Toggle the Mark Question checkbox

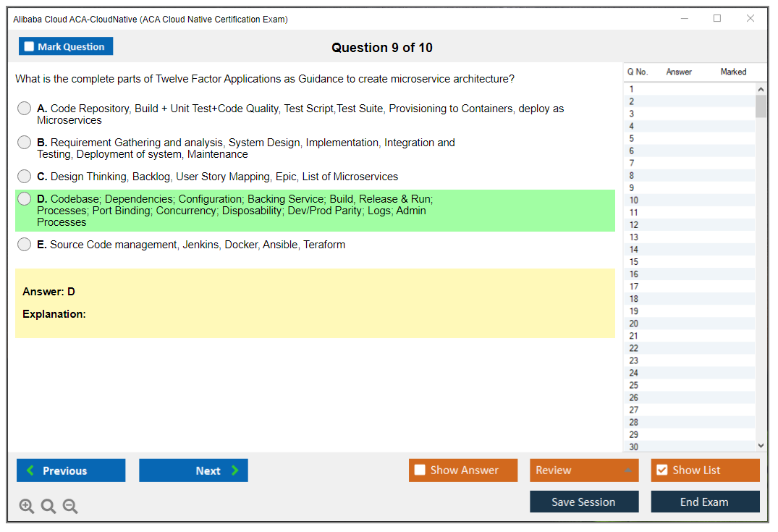click(x=30, y=47)
